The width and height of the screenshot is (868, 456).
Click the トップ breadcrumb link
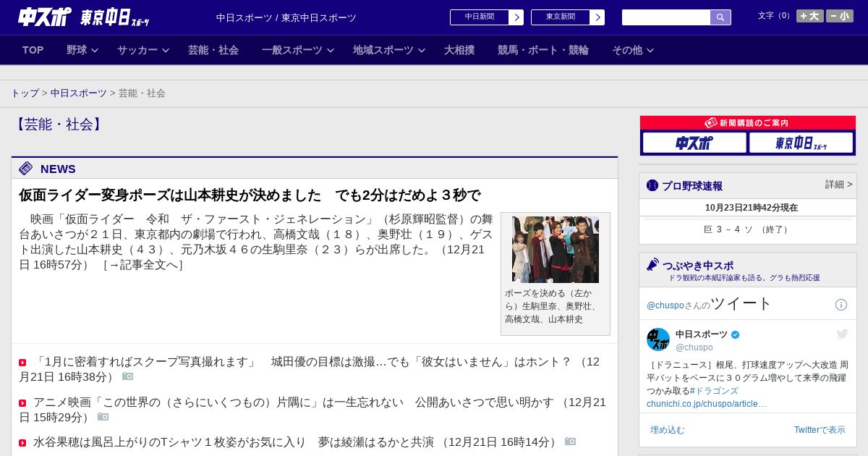coord(25,93)
